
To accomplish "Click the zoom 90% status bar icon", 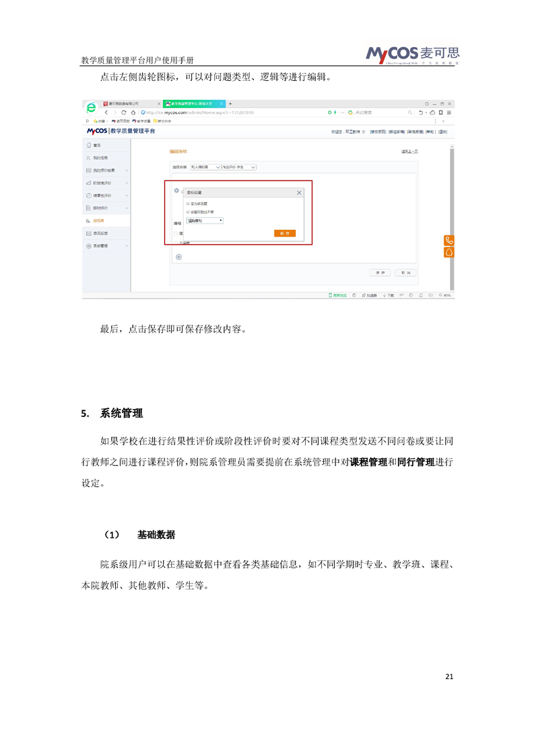I will 445,295.
